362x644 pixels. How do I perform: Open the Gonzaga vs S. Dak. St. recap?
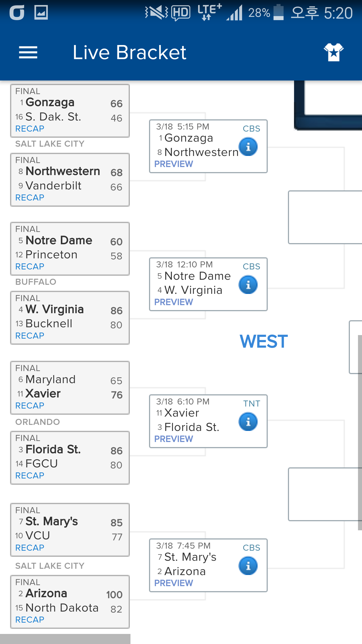click(x=30, y=129)
